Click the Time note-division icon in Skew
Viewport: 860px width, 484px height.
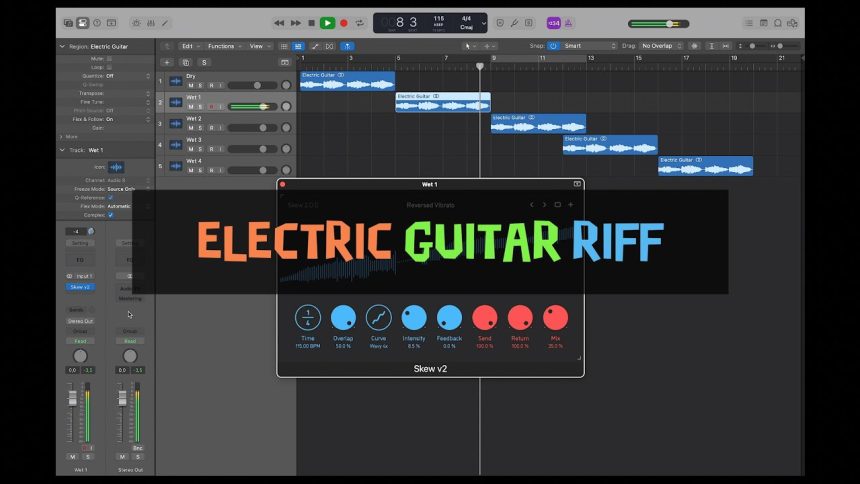308,318
